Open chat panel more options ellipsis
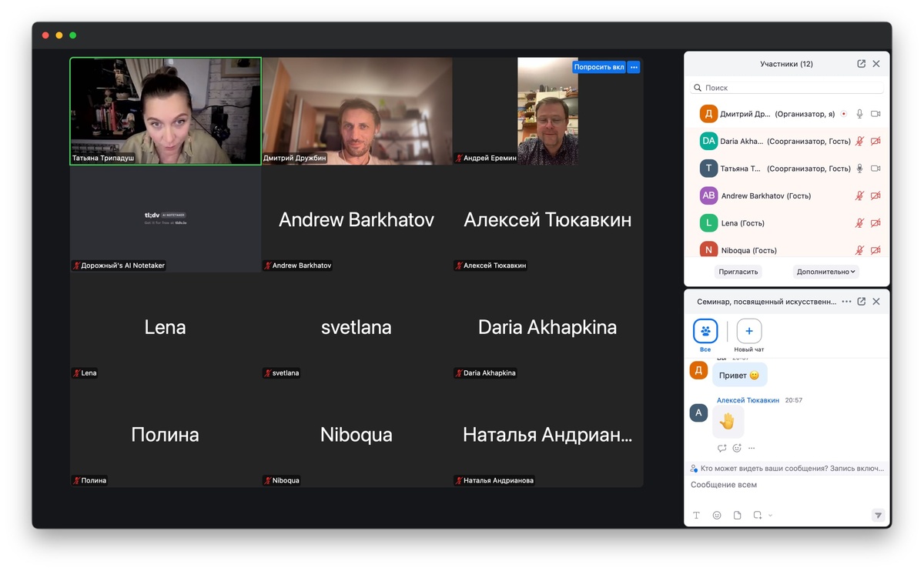Screen dimensions: 924x571 846,302
